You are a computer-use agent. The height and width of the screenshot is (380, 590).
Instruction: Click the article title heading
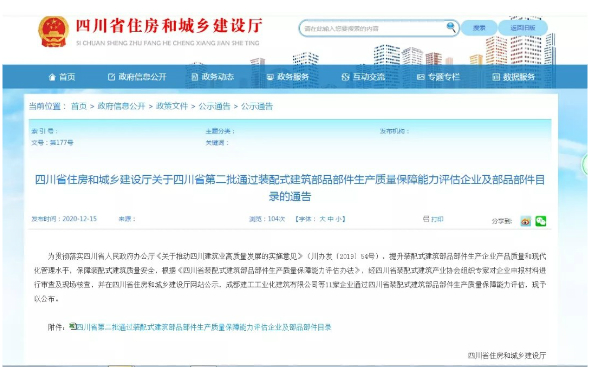(290, 188)
